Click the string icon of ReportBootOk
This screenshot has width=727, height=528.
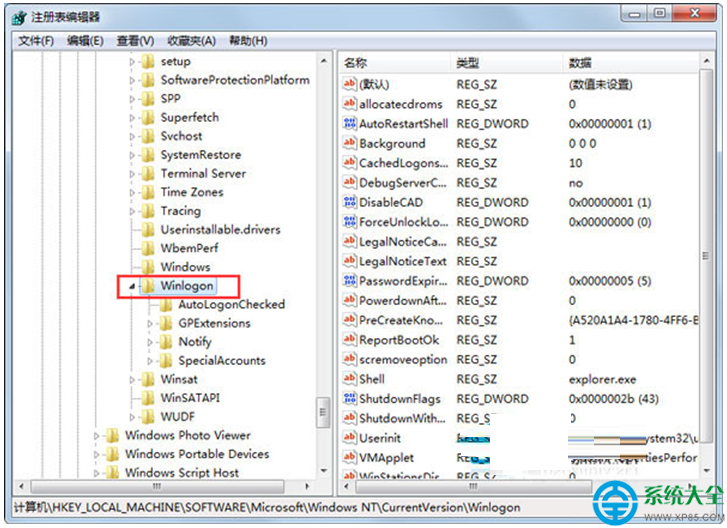[x=350, y=339]
